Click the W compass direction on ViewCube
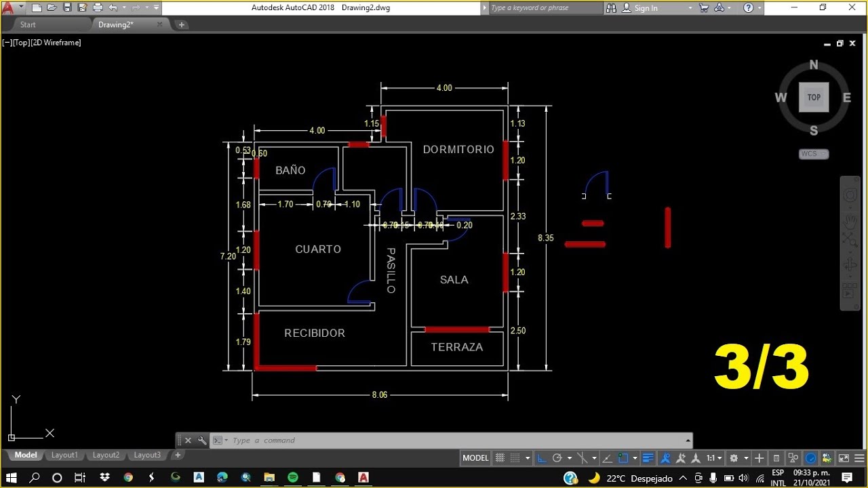 click(x=781, y=98)
